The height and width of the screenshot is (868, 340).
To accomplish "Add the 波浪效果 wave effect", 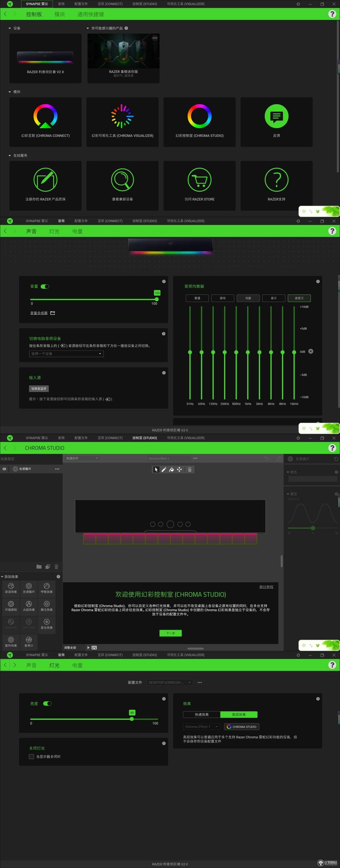I will 11,588.
